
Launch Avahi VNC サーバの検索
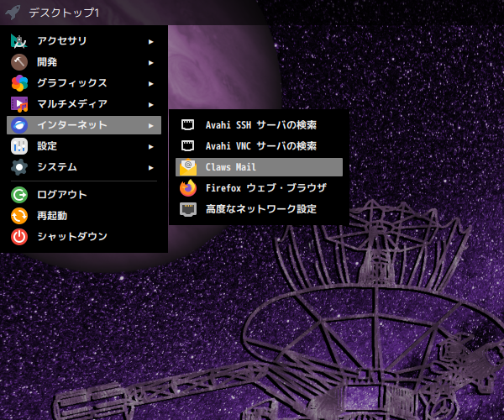[259, 146]
